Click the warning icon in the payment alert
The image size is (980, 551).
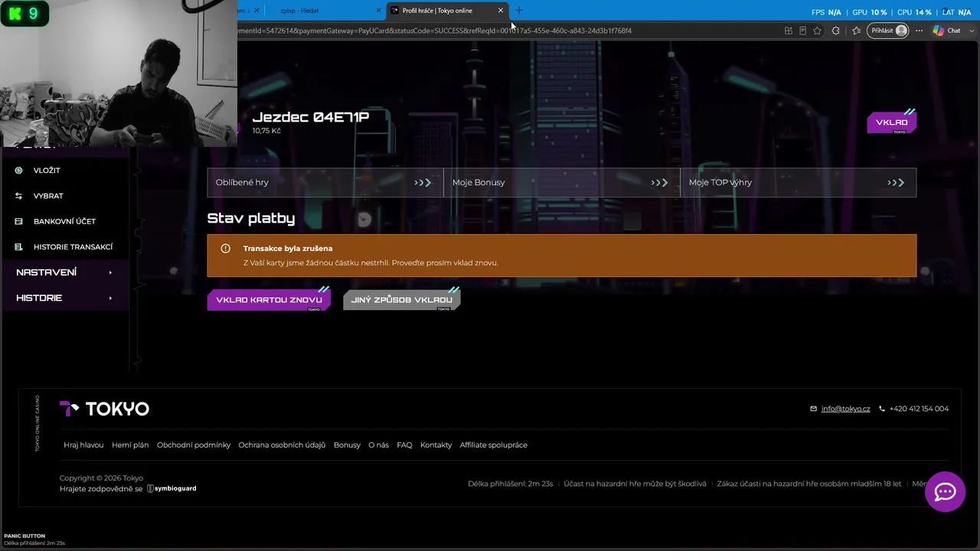(225, 248)
